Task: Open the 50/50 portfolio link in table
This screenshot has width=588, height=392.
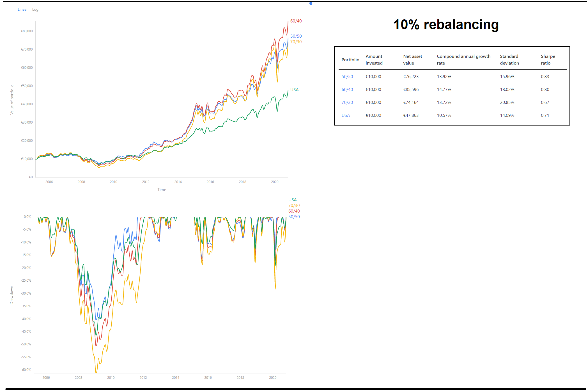Action: pyautogui.click(x=347, y=77)
